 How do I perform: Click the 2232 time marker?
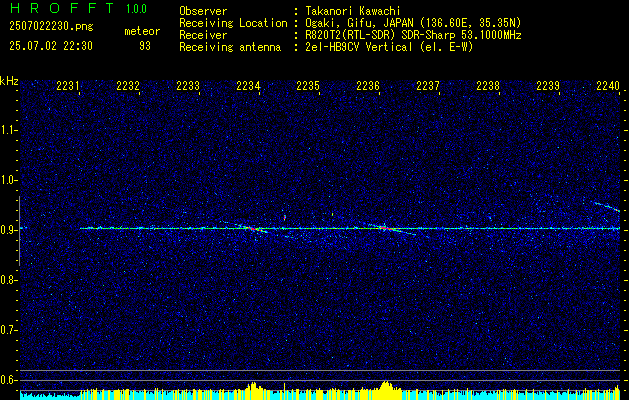[x=128, y=85]
